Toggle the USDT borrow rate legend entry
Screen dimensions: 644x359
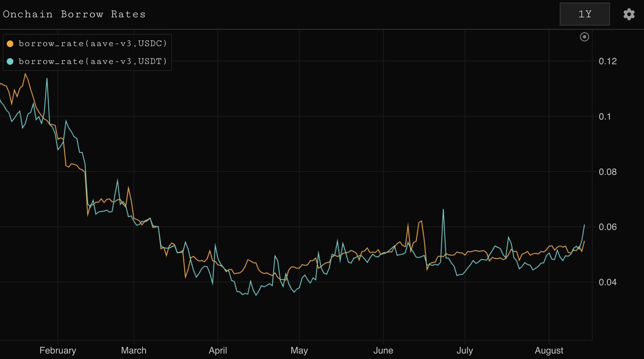(87, 62)
